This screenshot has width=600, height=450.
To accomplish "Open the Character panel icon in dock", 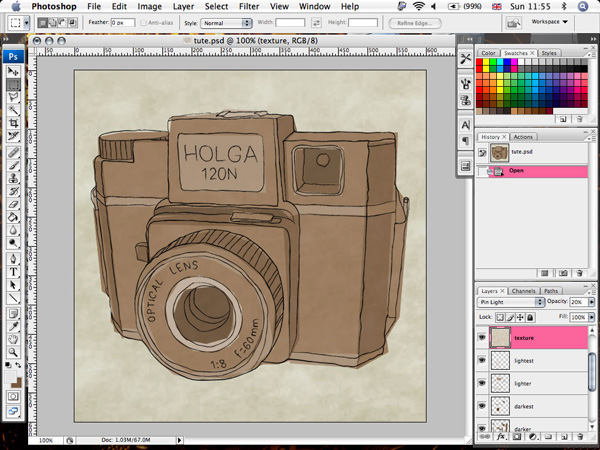I will coord(465,125).
